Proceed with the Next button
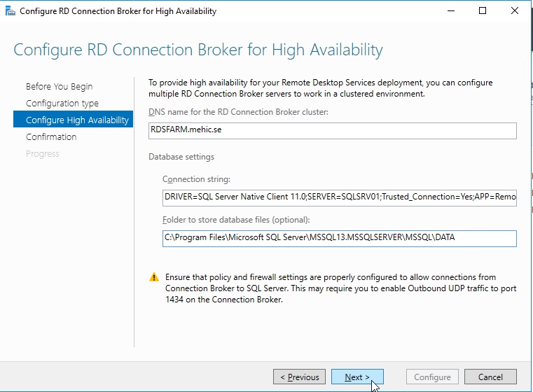This screenshot has height=392, width=533. coord(357,377)
